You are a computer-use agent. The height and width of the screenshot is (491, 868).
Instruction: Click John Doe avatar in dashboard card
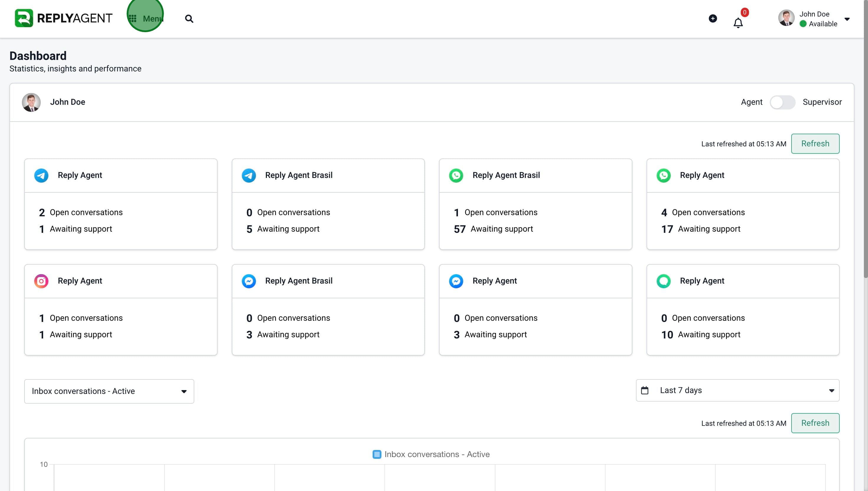(31, 102)
